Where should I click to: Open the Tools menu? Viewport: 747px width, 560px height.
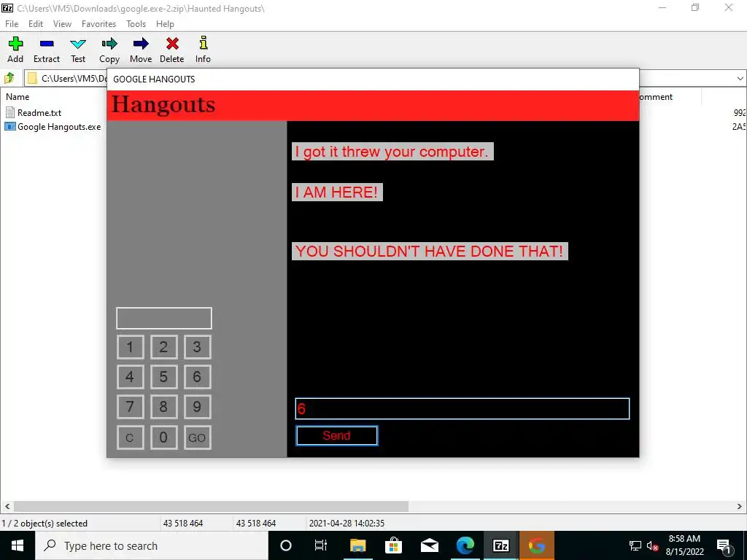pyautogui.click(x=136, y=24)
